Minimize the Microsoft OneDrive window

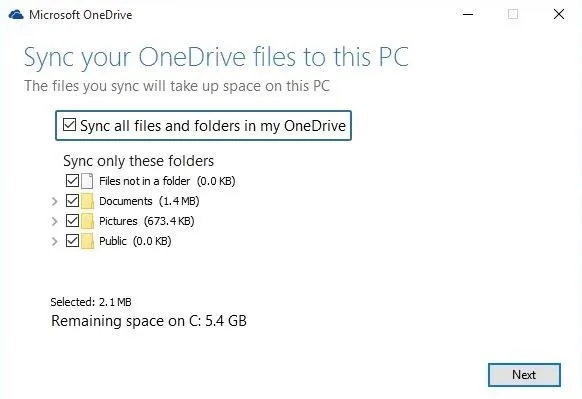(x=468, y=14)
